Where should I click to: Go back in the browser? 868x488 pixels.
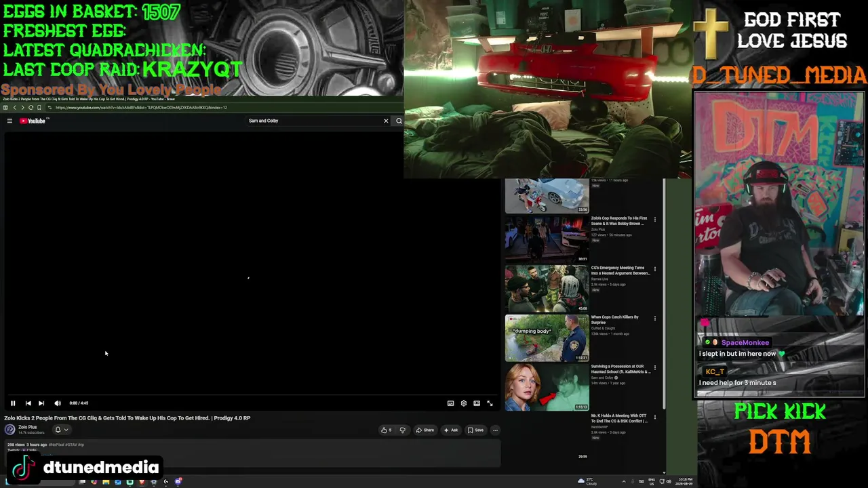coord(14,108)
